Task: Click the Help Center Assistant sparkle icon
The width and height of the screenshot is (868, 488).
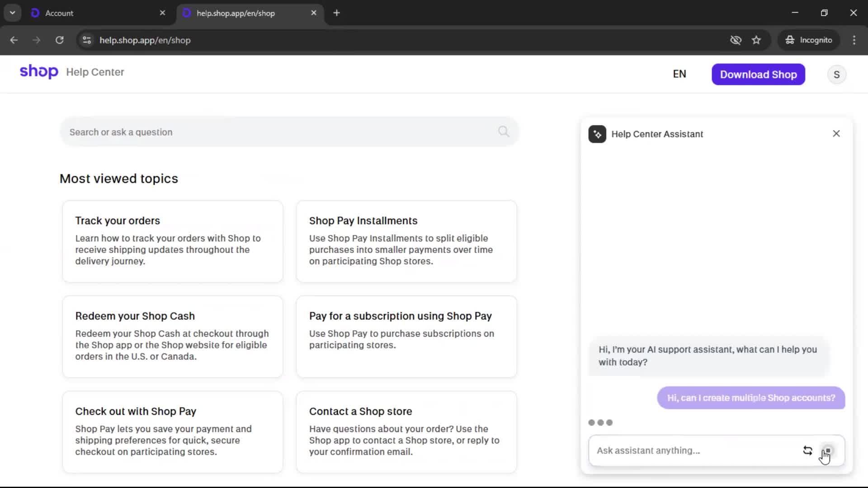Action: tap(597, 134)
